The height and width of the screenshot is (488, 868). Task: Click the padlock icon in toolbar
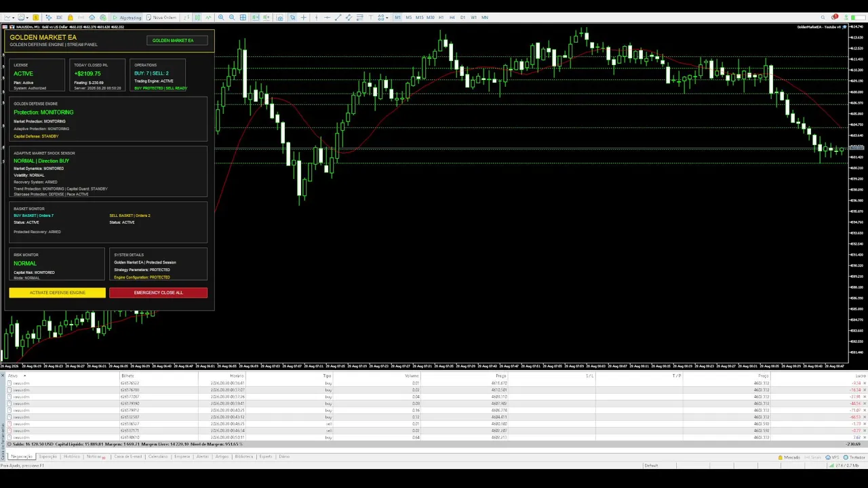pyautogui.click(x=70, y=18)
